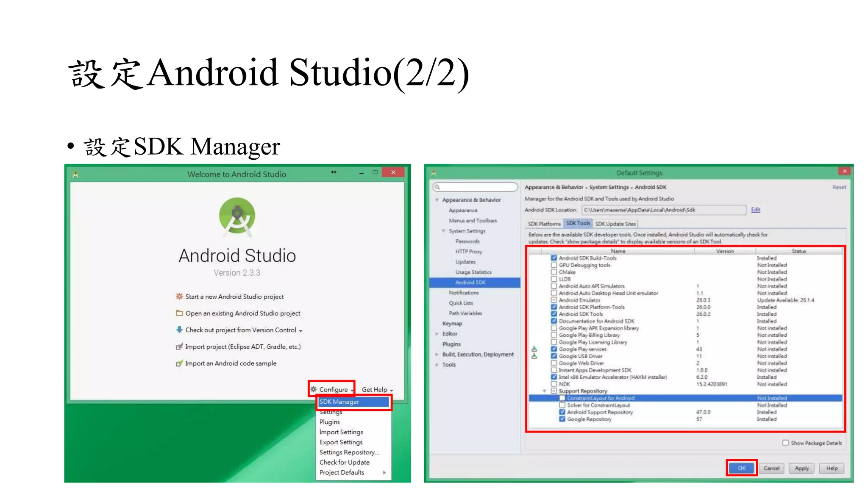
Task: Click the Check out from Version Control arrow icon
Action: pos(179,330)
